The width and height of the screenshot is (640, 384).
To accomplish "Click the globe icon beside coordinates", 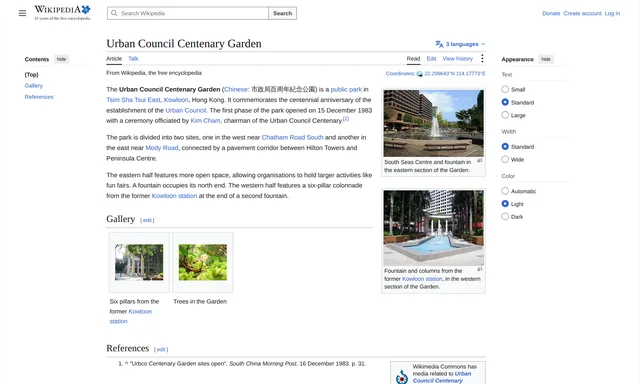I will point(419,74).
